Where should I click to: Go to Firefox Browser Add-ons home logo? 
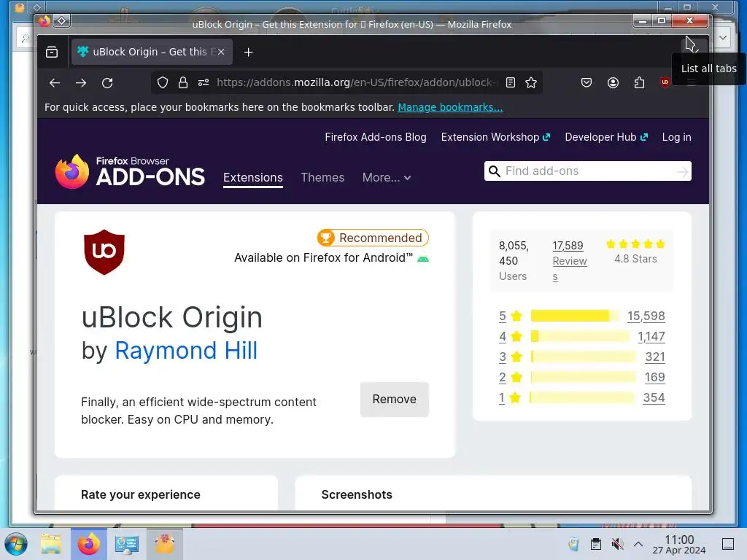point(130,171)
